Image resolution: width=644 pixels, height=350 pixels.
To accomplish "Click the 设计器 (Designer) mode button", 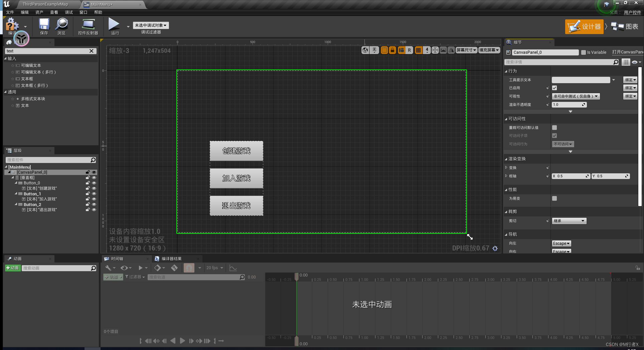I will [x=585, y=27].
